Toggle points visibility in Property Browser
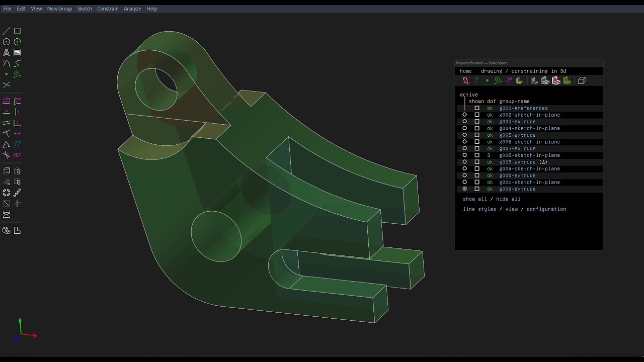The image size is (644, 362). (487, 80)
